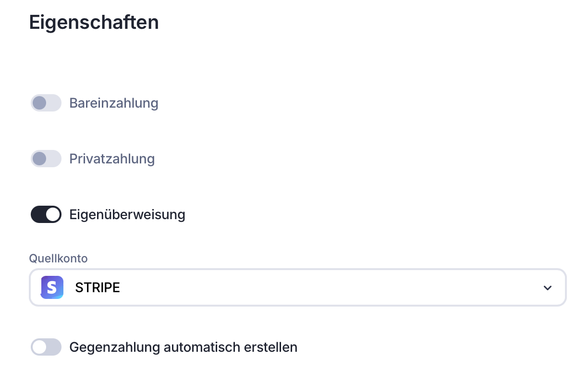588x371 pixels.
Task: Click the empty track of Gegenzahlung switch
Action: pos(54,347)
